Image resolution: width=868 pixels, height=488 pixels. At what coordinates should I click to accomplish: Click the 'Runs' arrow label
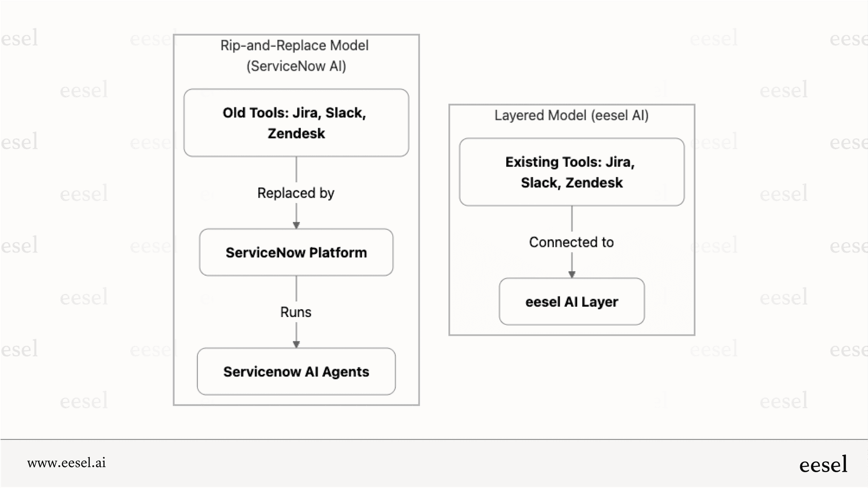coord(296,312)
